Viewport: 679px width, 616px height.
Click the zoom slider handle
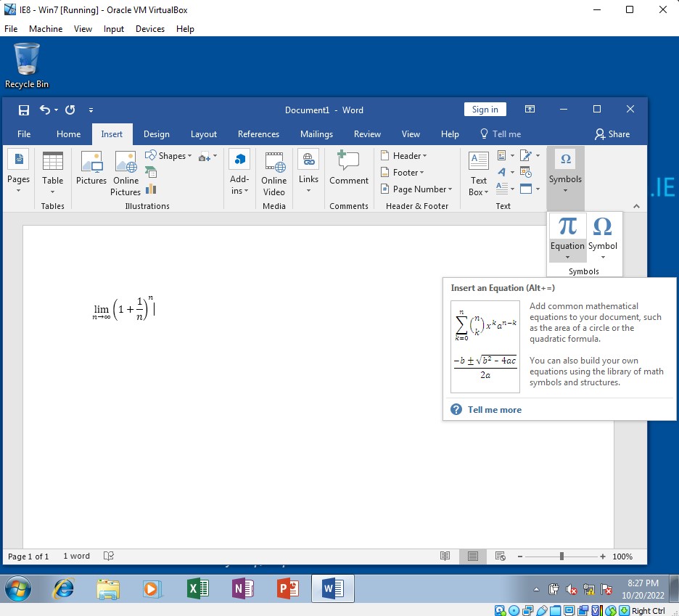point(561,557)
